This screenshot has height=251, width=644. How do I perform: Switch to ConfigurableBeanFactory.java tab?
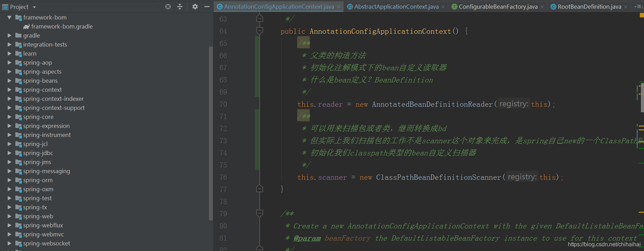(498, 7)
